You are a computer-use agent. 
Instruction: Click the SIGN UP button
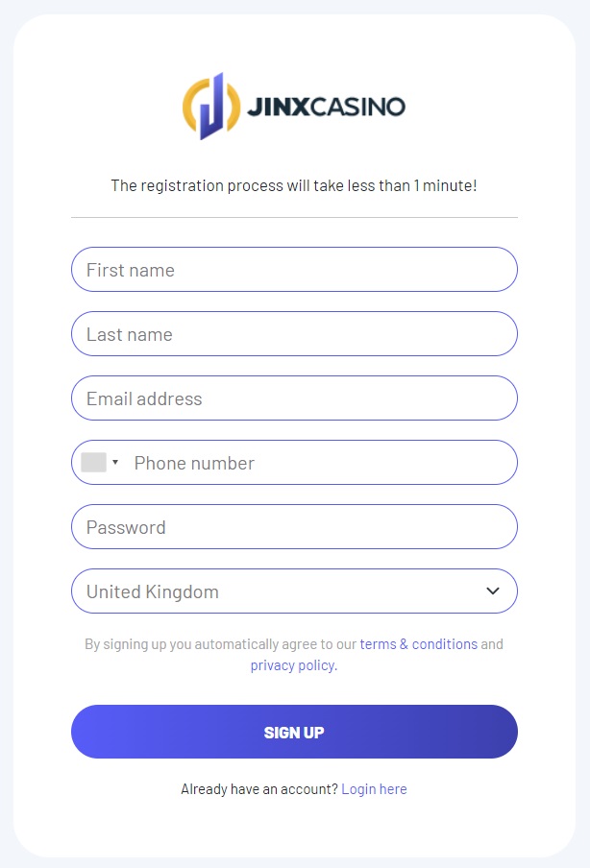(x=294, y=732)
